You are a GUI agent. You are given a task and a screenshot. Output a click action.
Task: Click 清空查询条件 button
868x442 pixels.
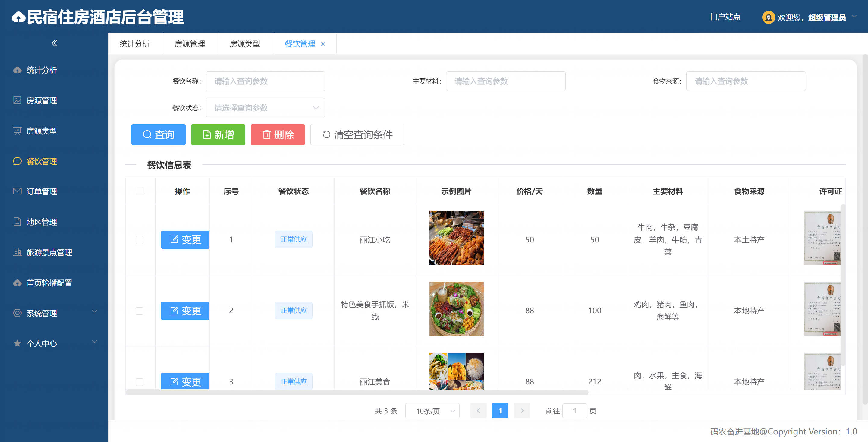(x=357, y=134)
